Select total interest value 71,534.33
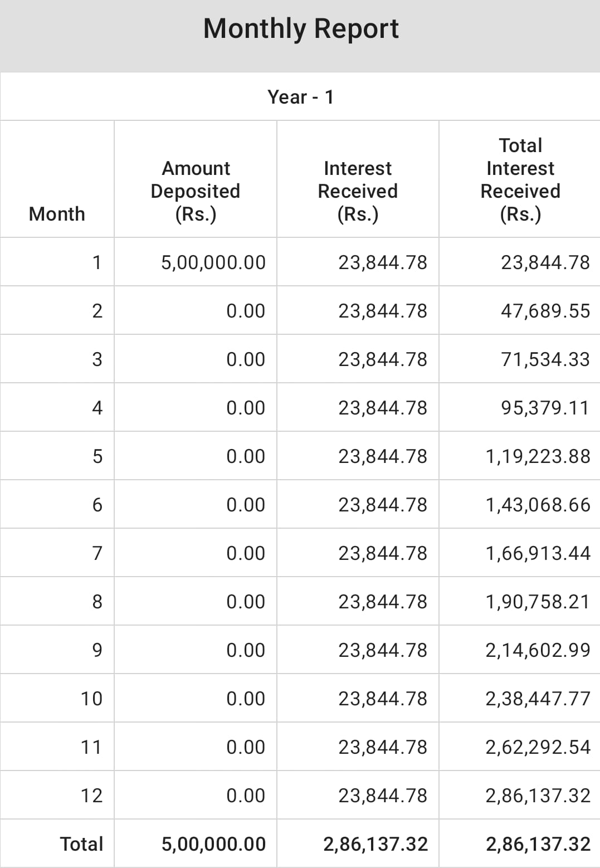 pos(545,359)
